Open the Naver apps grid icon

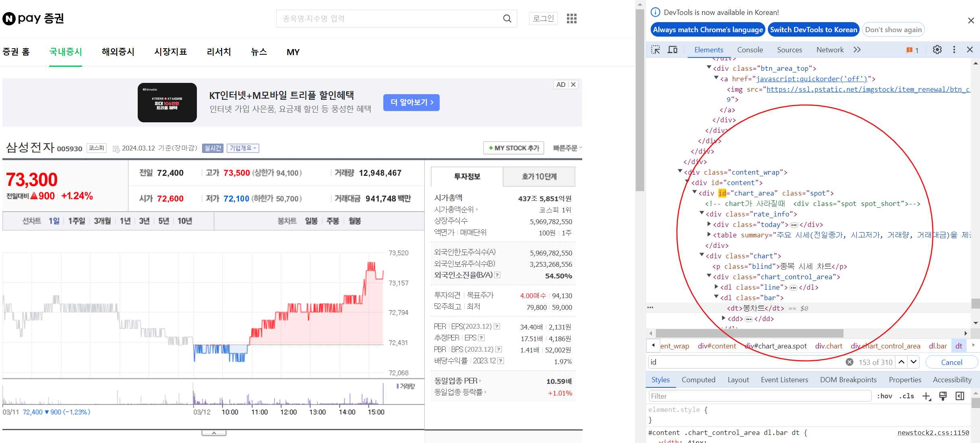[x=571, y=19]
